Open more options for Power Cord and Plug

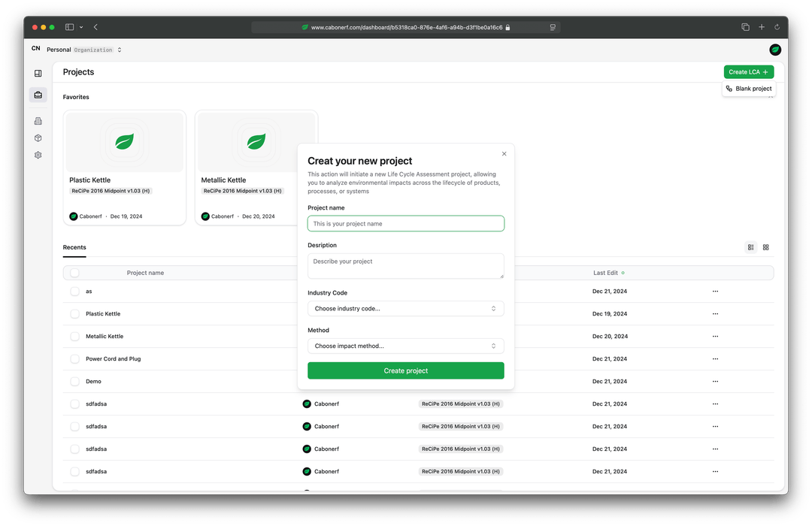(715, 358)
